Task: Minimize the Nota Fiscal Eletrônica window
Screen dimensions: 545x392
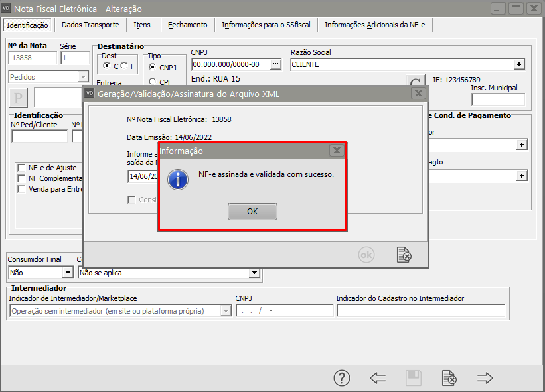Action: (x=498, y=9)
